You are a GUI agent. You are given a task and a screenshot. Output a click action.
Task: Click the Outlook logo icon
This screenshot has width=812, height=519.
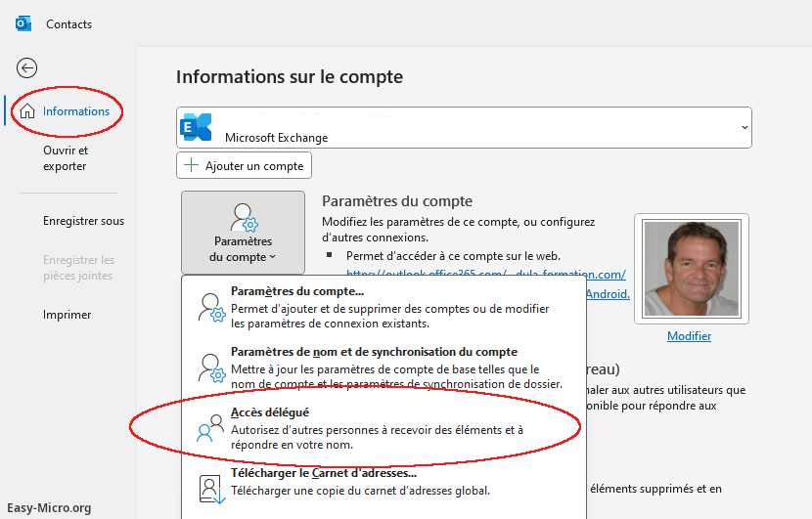click(23, 23)
